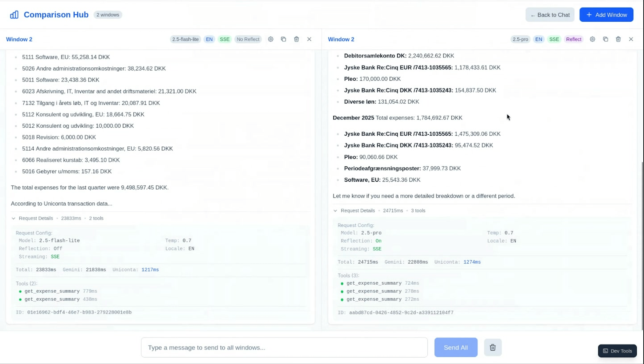Click the Back to Chat button
644x364 pixels.
point(550,15)
